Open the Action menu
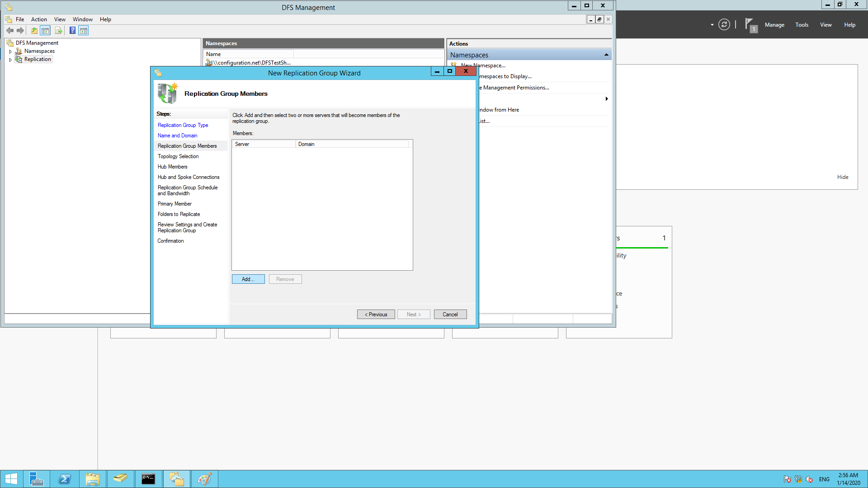The height and width of the screenshot is (488, 868). point(39,19)
